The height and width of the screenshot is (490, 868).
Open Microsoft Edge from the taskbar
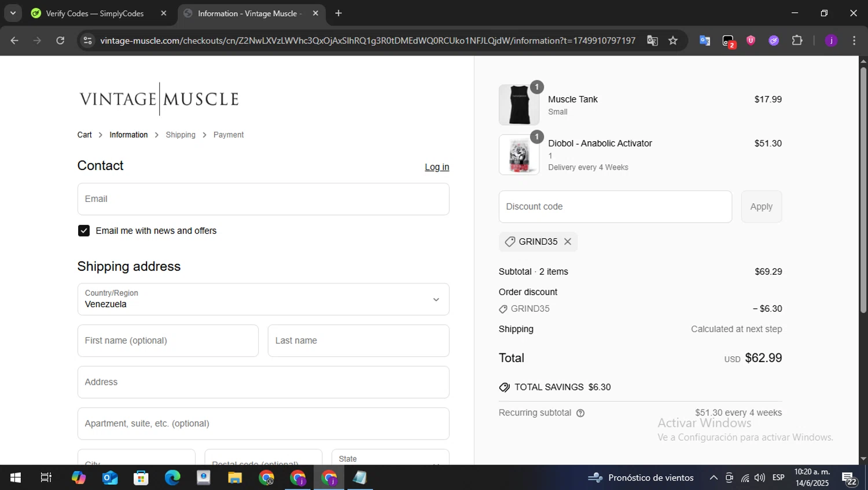pyautogui.click(x=172, y=478)
